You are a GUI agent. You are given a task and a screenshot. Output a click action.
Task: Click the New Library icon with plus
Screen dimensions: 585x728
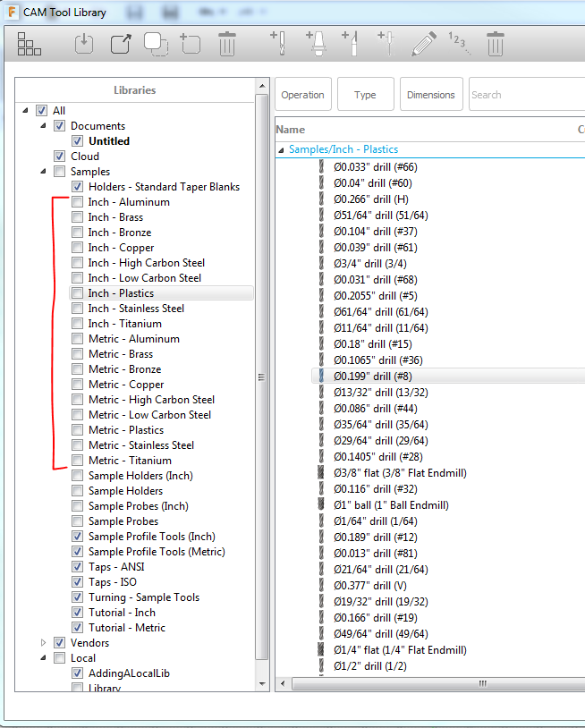tap(191, 44)
